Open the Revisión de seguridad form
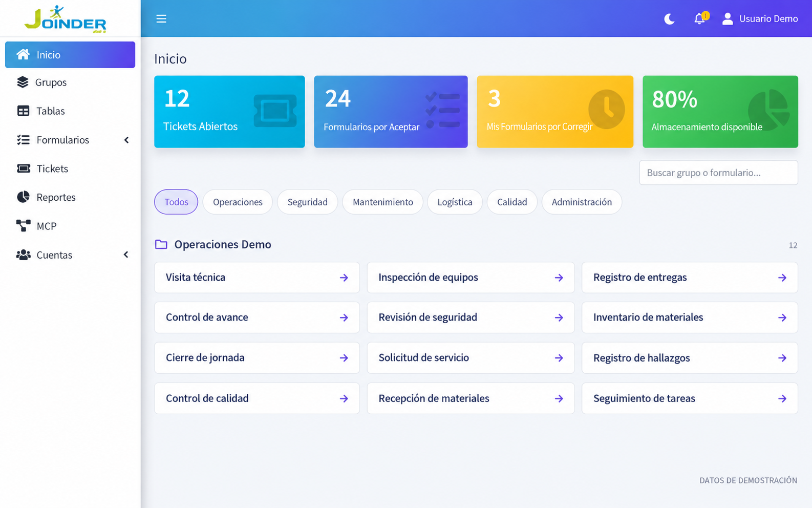This screenshot has width=812, height=508. [471, 317]
